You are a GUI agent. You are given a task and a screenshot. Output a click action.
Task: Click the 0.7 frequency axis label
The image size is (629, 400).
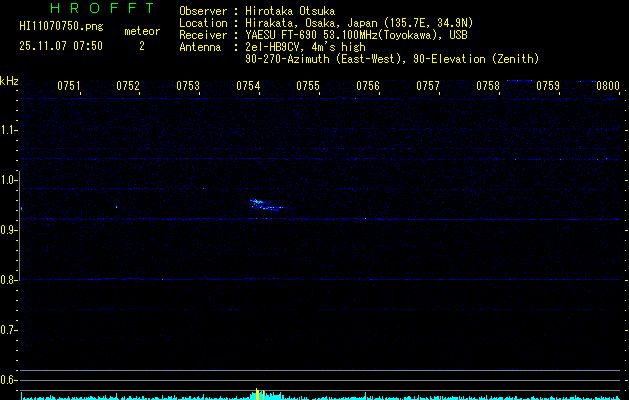coord(9,330)
